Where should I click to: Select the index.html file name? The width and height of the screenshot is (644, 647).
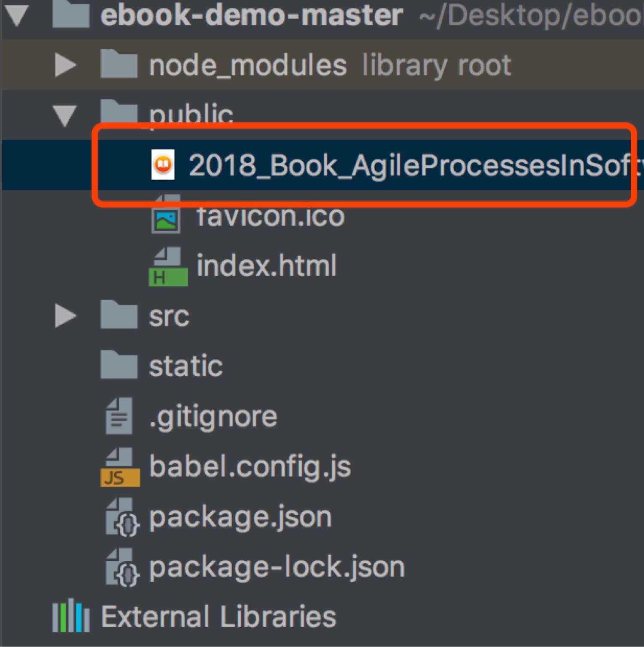(266, 266)
